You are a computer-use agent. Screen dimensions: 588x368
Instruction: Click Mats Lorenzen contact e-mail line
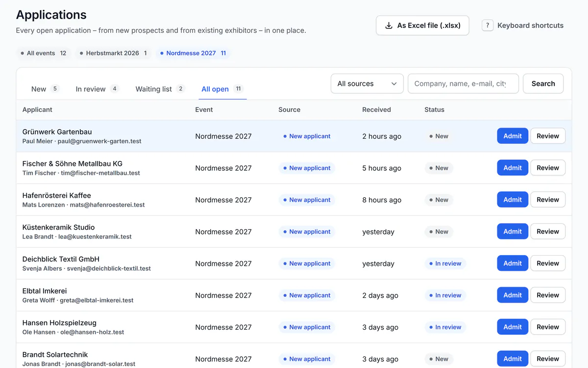84,205
